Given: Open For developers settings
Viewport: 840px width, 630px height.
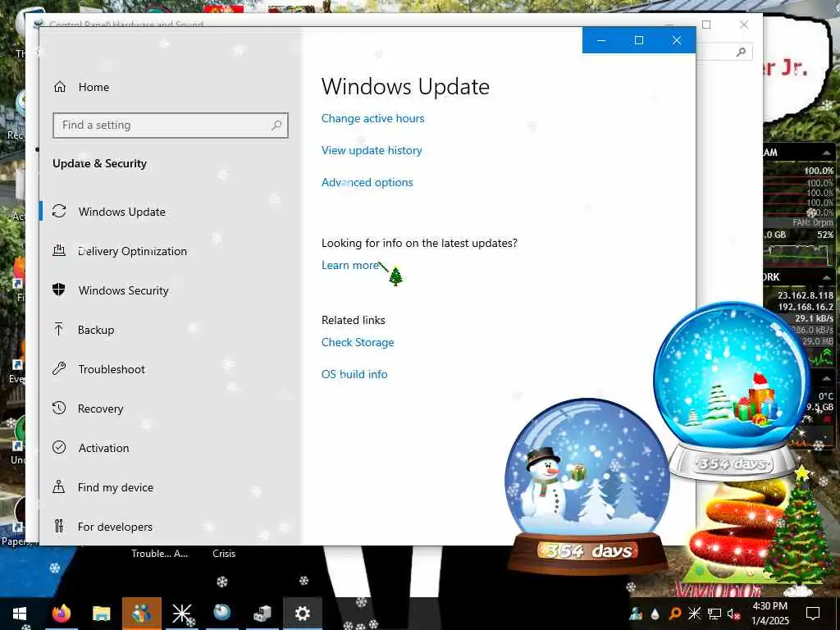Looking at the screenshot, I should coord(115,527).
